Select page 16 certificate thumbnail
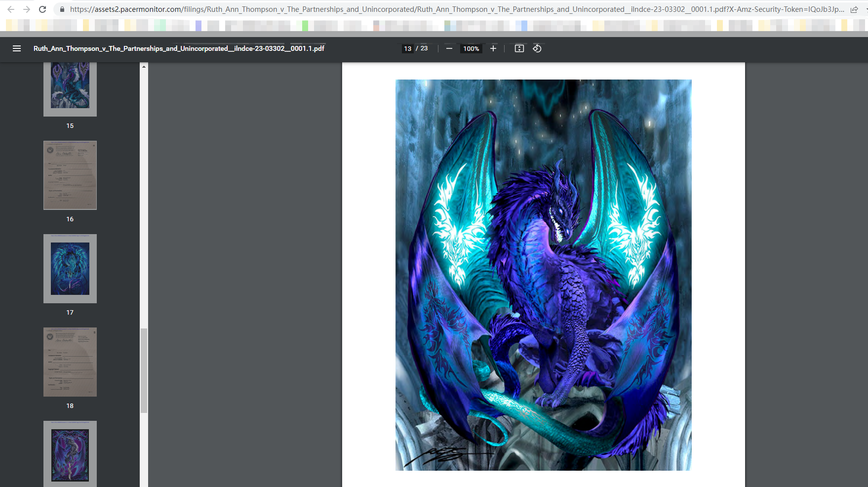 (x=70, y=175)
